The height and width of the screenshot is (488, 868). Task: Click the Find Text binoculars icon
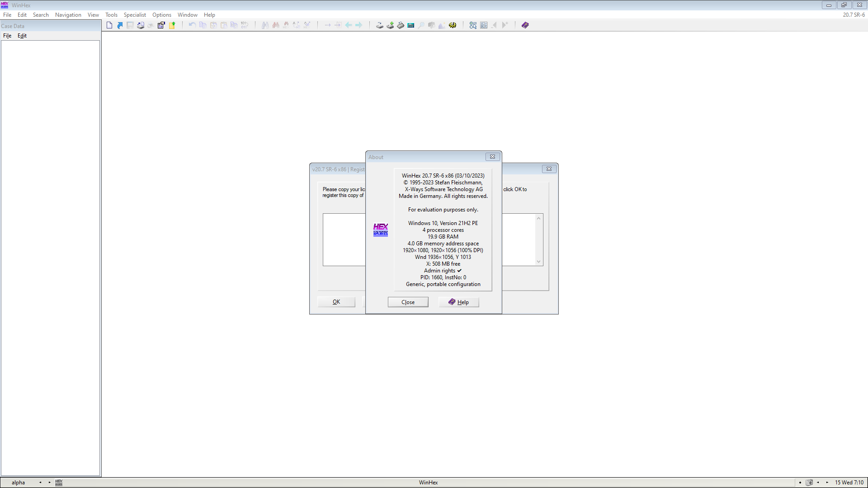[265, 25]
